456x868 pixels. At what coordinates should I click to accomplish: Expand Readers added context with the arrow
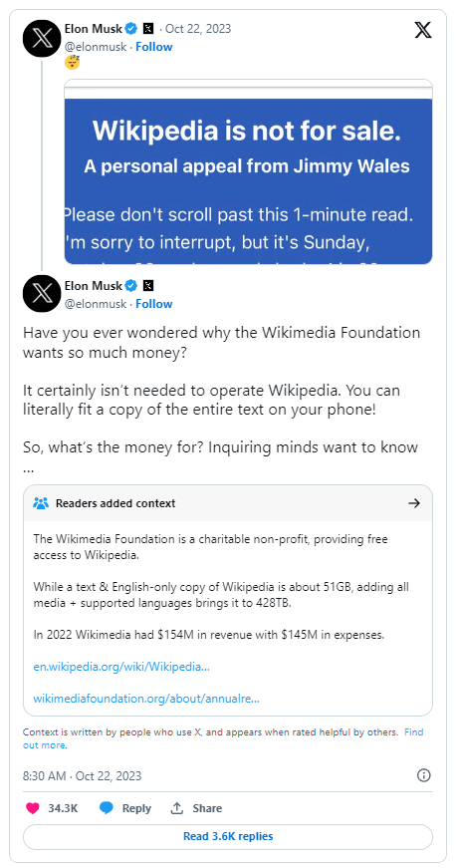coord(414,503)
